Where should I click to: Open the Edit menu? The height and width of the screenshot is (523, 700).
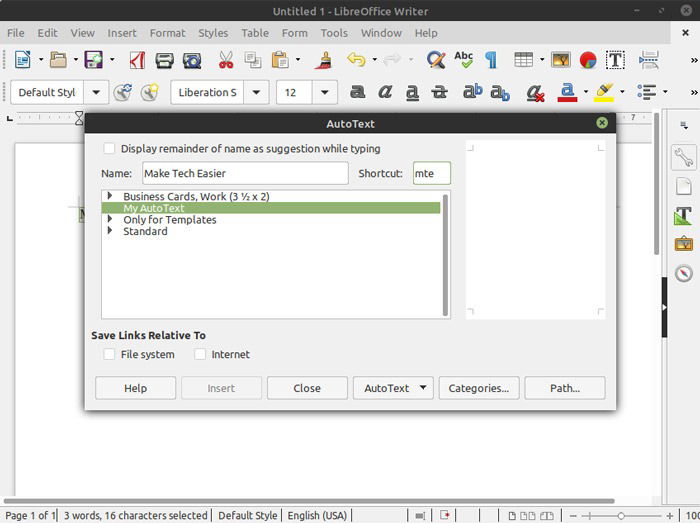pos(47,33)
